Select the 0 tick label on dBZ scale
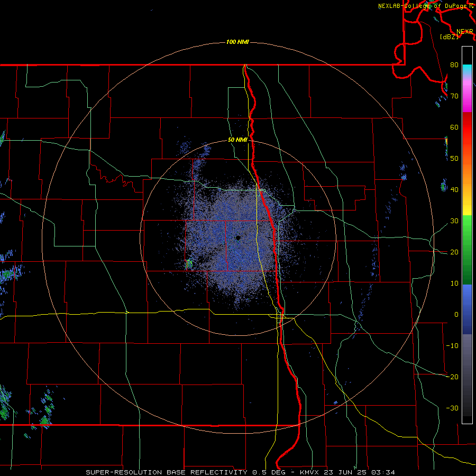Viewport: 476px width, 476px height. click(x=456, y=315)
